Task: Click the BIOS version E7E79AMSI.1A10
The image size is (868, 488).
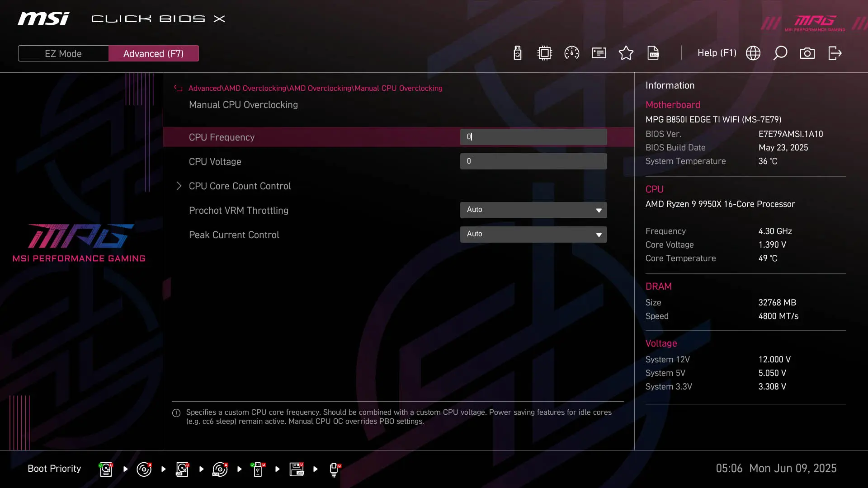Action: [791, 134]
